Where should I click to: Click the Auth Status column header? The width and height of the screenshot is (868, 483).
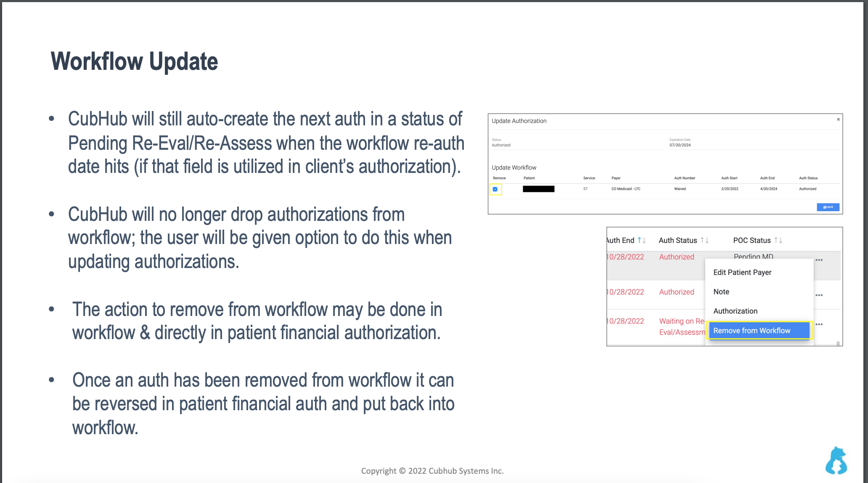677,240
